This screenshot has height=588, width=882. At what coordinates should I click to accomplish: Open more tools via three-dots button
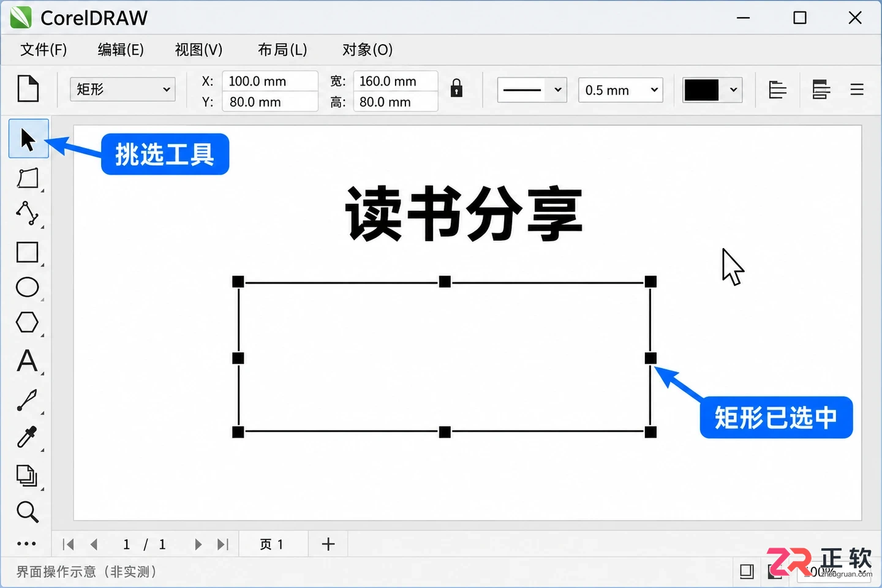[x=26, y=543]
